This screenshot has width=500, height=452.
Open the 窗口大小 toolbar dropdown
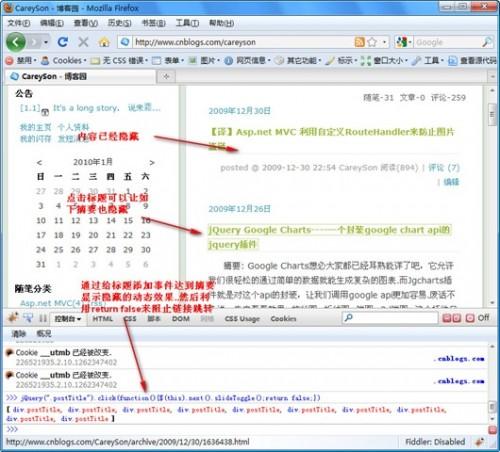[x=384, y=61]
